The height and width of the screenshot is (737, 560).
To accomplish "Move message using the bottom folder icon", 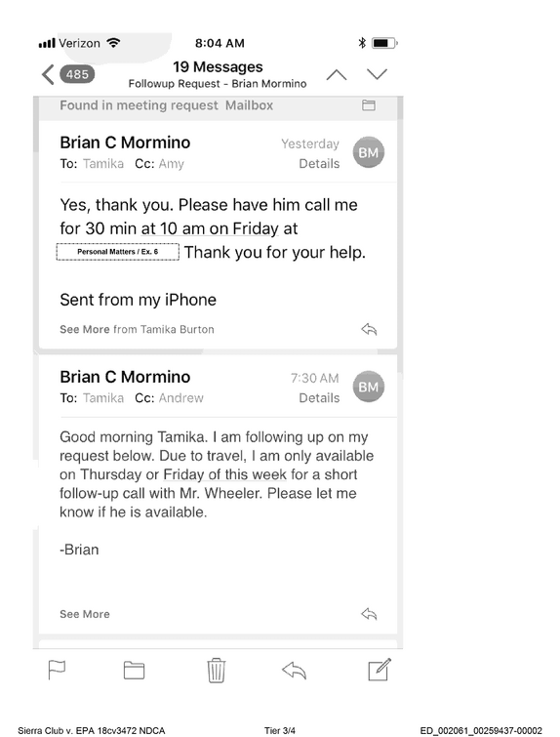I will point(134,671).
